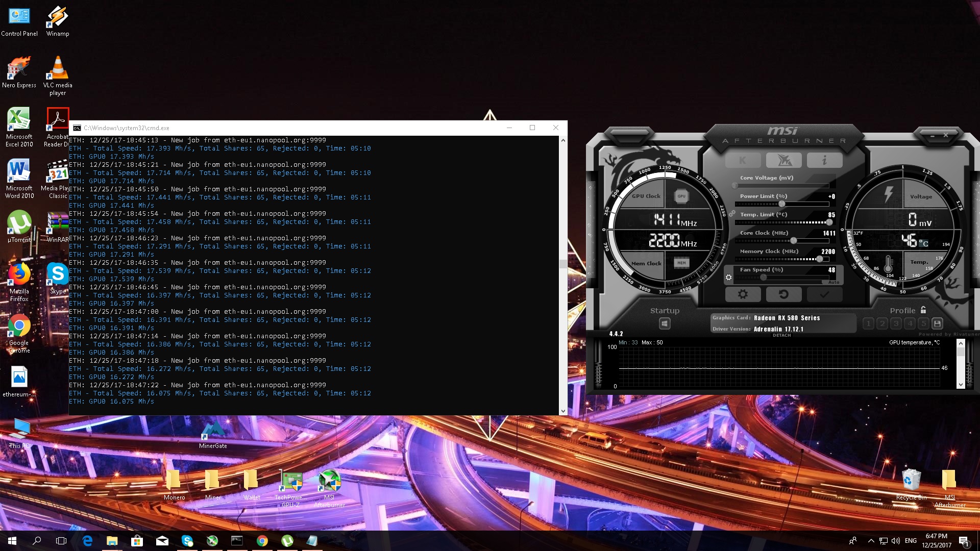
Task: Click the OC Scanner jet icon in Afterburner
Action: pyautogui.click(x=783, y=161)
